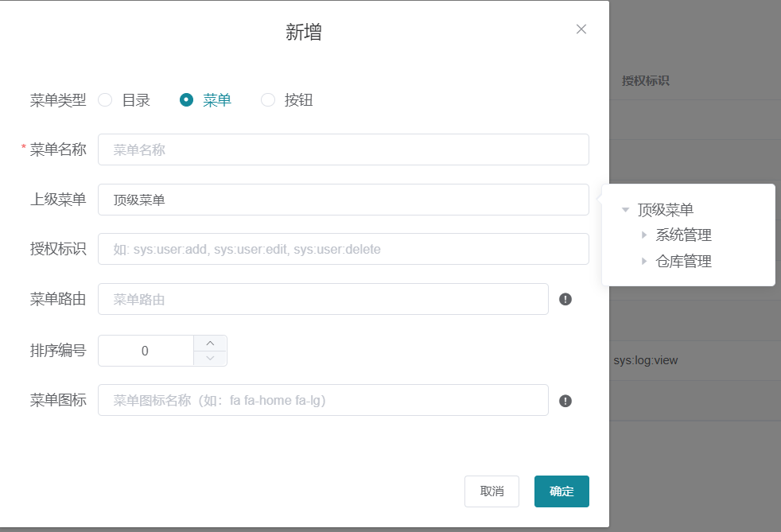Viewport: 781px width, 532px height.
Task: Open the 上级菜单 tree dropdown field
Action: tap(343, 199)
